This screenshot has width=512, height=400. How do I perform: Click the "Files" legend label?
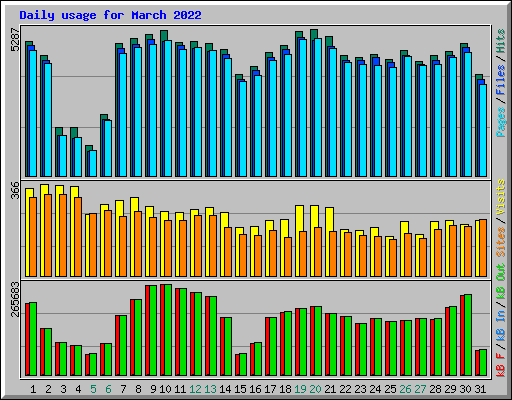point(500,80)
